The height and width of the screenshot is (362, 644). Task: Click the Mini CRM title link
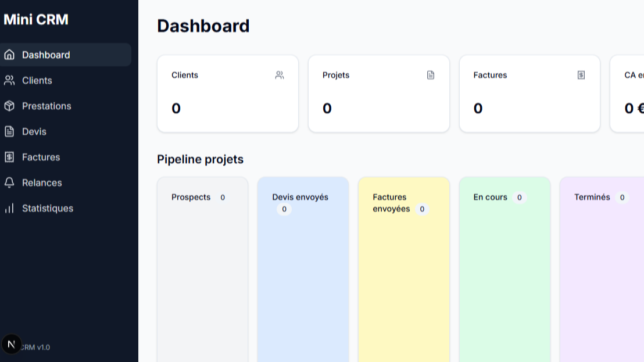36,20
